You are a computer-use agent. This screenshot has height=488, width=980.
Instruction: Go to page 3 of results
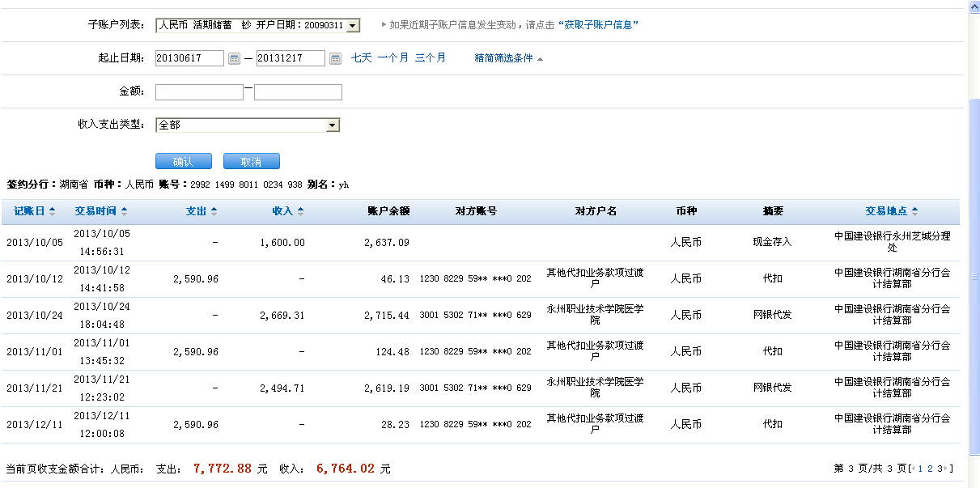[940, 469]
